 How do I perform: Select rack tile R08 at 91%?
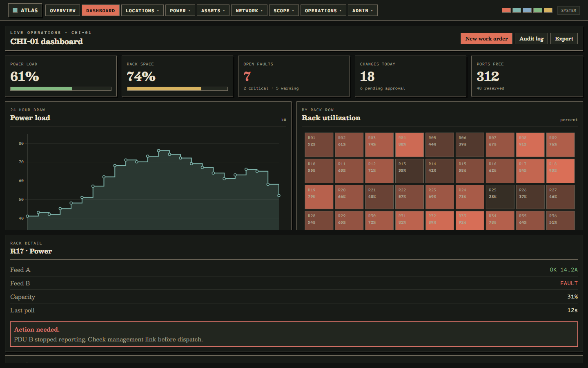pos(530,145)
